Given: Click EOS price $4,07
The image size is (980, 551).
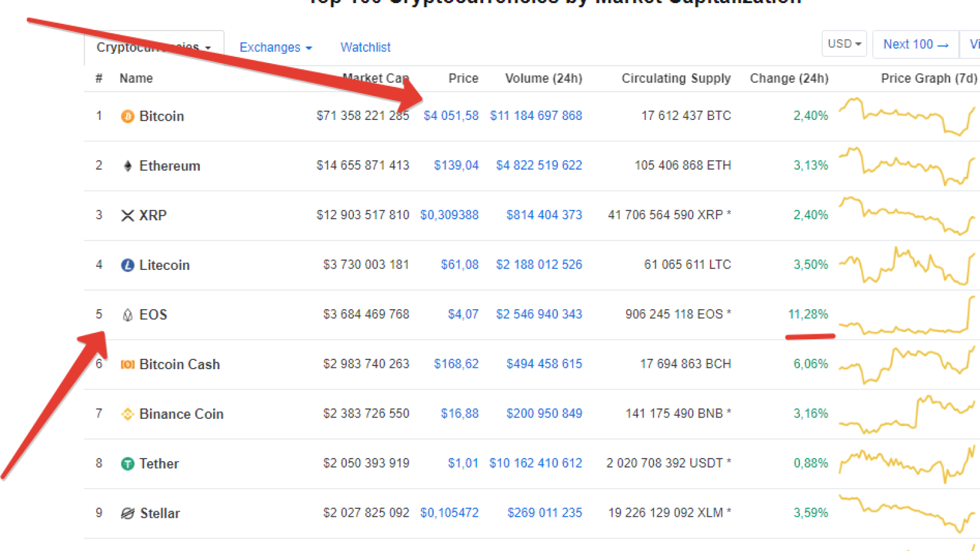Looking at the screenshot, I should (x=463, y=314).
